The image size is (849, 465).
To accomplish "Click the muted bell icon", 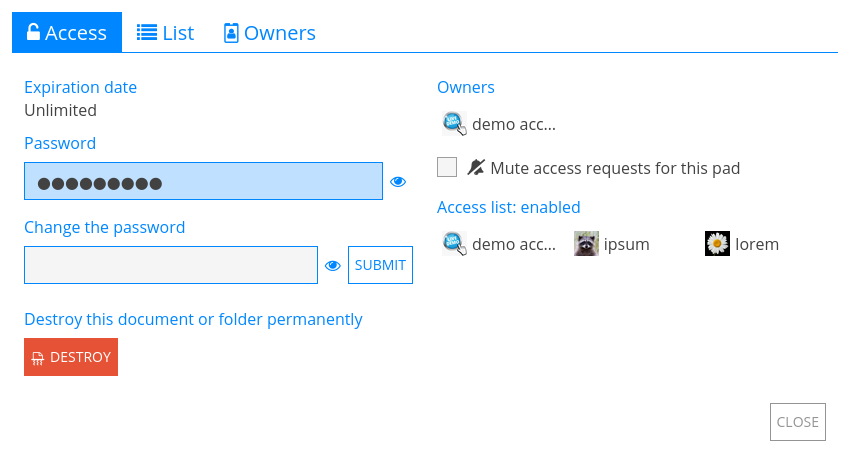I will [476, 167].
